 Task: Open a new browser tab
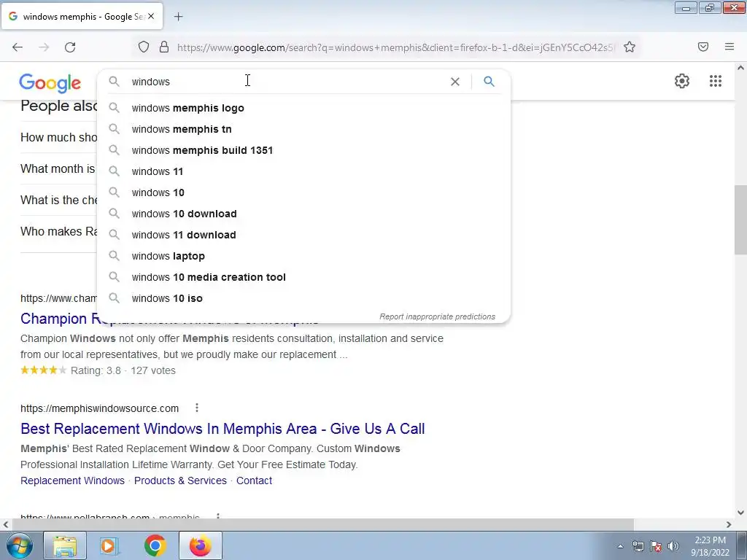coord(178,17)
